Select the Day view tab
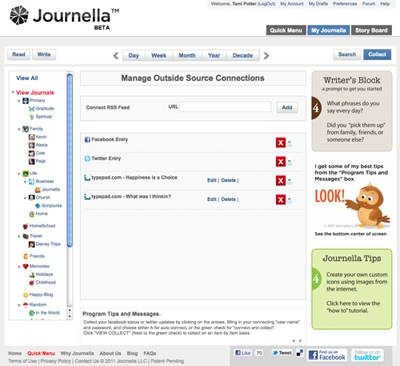The image size is (400, 366). 134,55
